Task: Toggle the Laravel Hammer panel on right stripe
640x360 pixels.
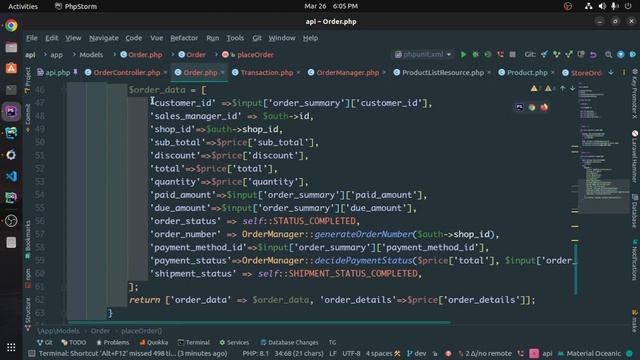Action: tap(635, 156)
